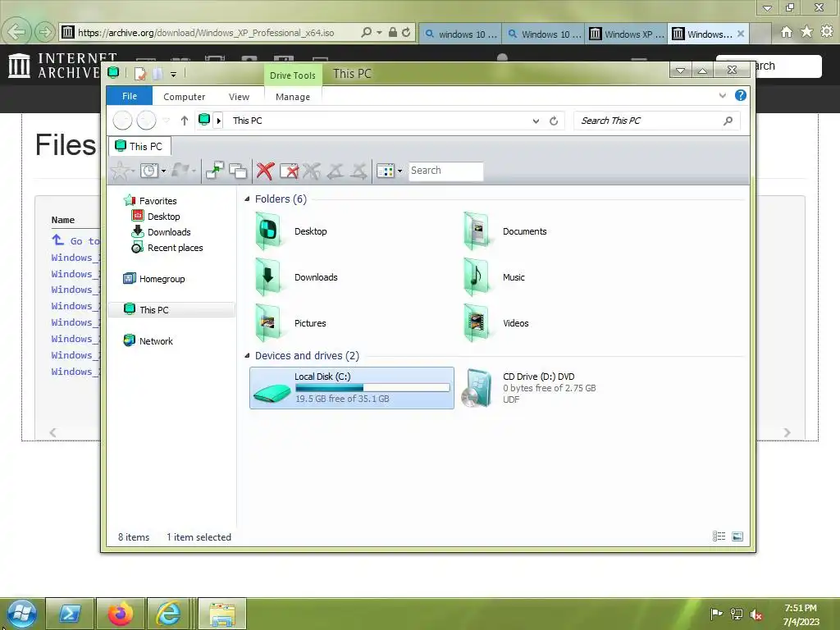Switch to the 'Windows XP' browser tab
The height and width of the screenshot is (630, 840).
[x=627, y=34]
